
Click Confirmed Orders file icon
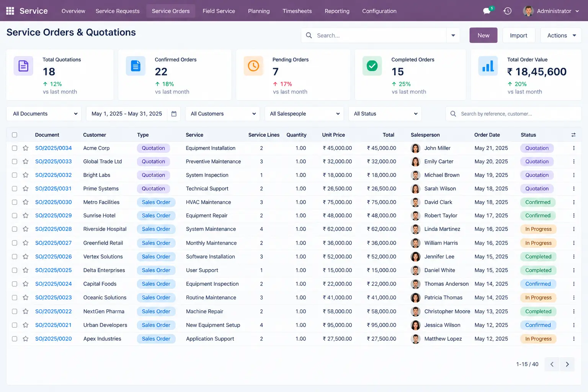(x=136, y=66)
